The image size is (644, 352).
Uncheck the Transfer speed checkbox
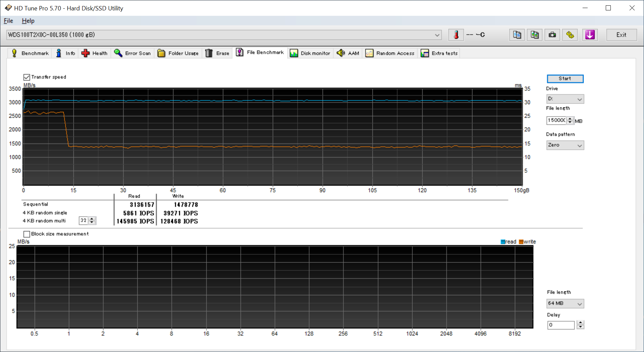(27, 77)
